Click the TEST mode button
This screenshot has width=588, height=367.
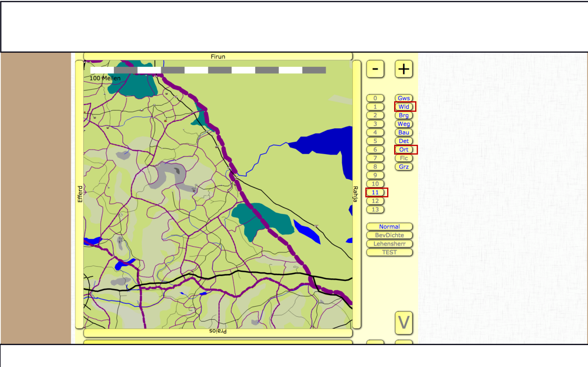pyautogui.click(x=389, y=252)
